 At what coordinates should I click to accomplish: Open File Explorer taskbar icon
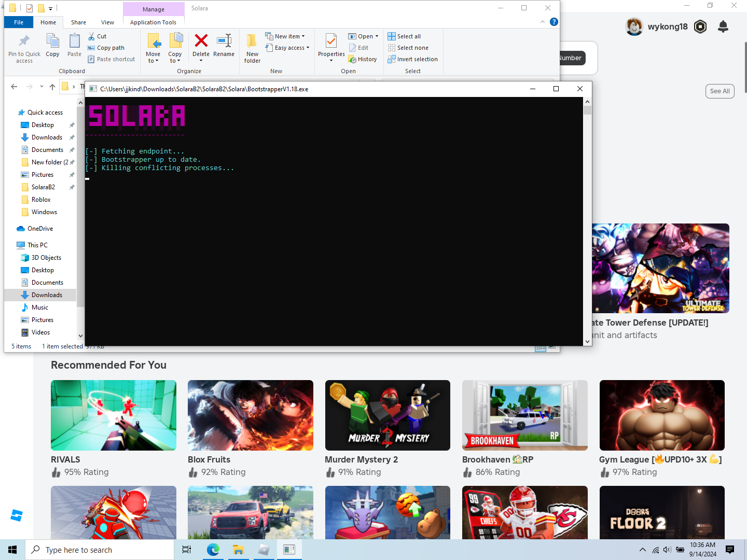(x=238, y=550)
